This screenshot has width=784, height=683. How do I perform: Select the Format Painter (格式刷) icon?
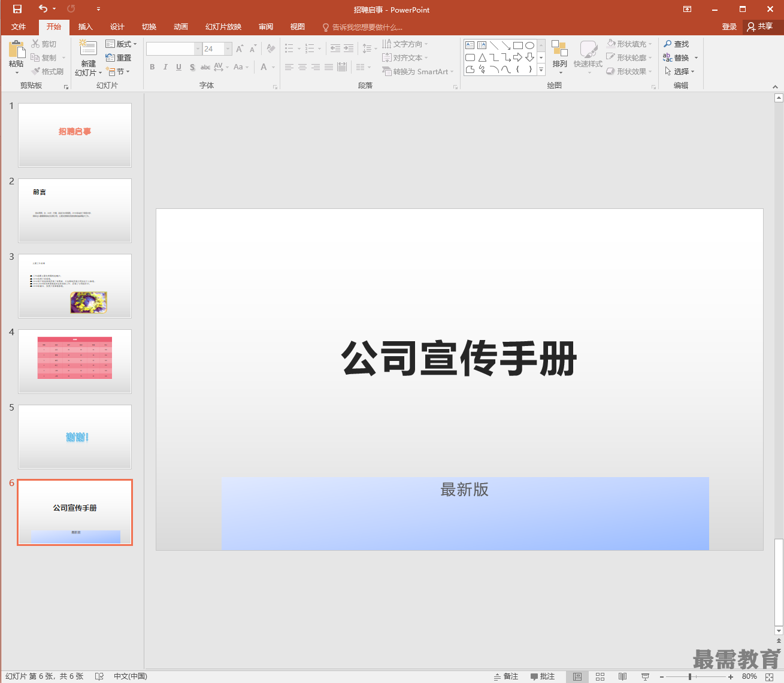[35, 71]
